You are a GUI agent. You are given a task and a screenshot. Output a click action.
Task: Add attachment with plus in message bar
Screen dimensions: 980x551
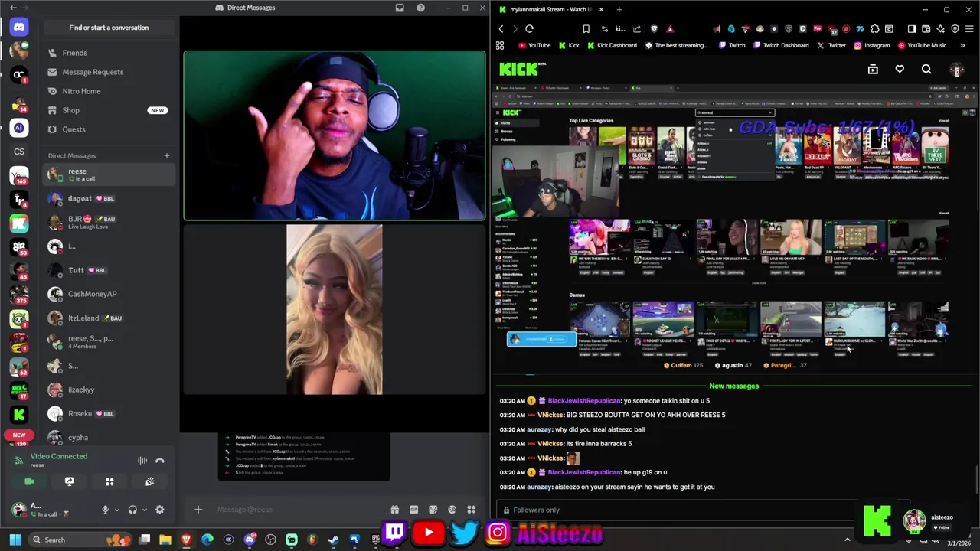pyautogui.click(x=198, y=510)
